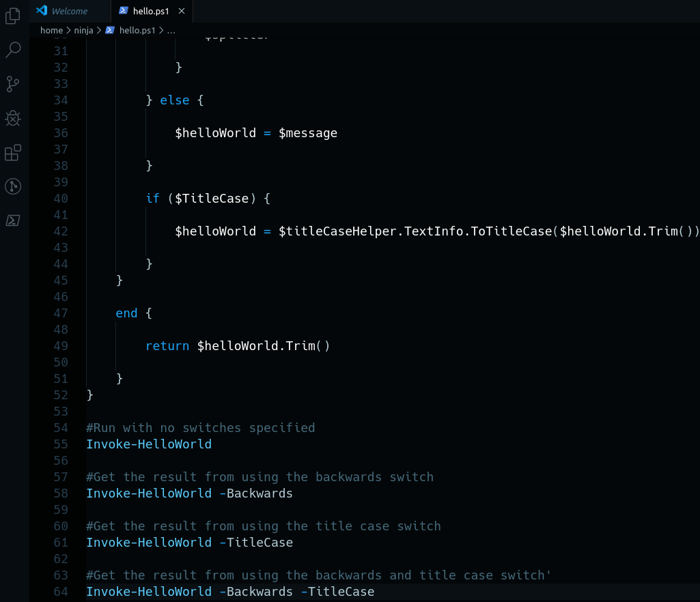
Task: Select the hello.ps1 tab label
Action: click(x=151, y=11)
